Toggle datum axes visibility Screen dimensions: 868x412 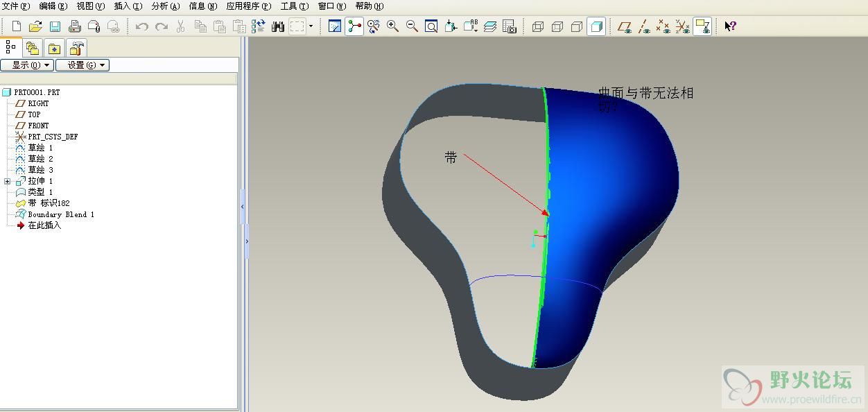644,26
